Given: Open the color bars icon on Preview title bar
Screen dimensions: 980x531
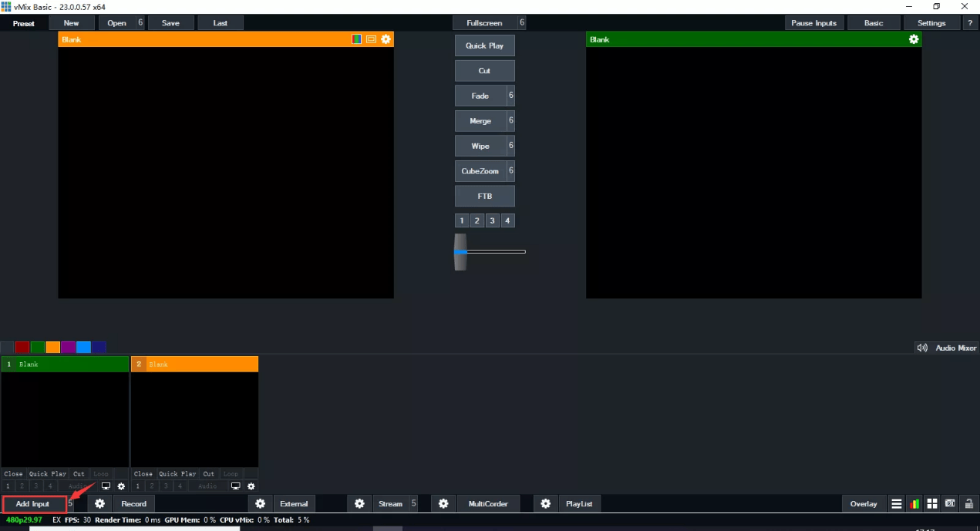Looking at the screenshot, I should pyautogui.click(x=356, y=39).
